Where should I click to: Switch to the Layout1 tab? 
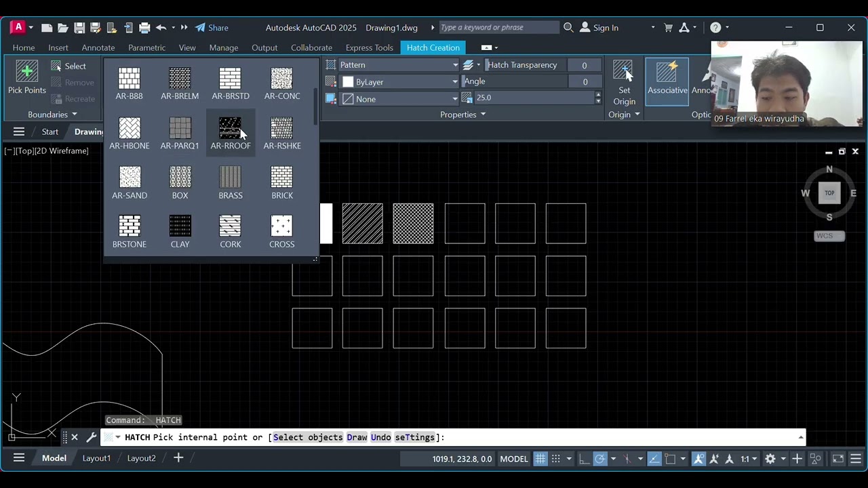point(96,458)
